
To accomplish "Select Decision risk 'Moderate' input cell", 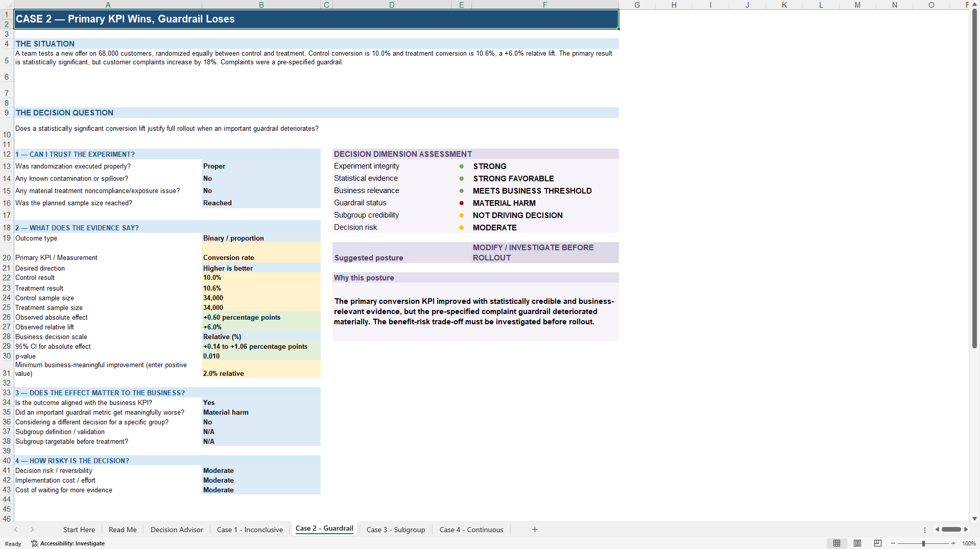I will tap(261, 470).
